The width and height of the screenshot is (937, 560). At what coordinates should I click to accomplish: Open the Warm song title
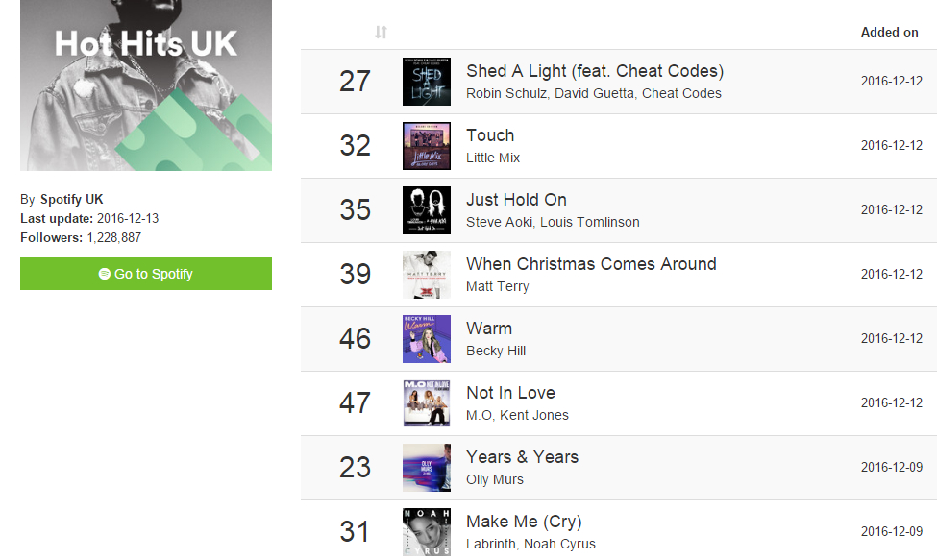click(489, 329)
